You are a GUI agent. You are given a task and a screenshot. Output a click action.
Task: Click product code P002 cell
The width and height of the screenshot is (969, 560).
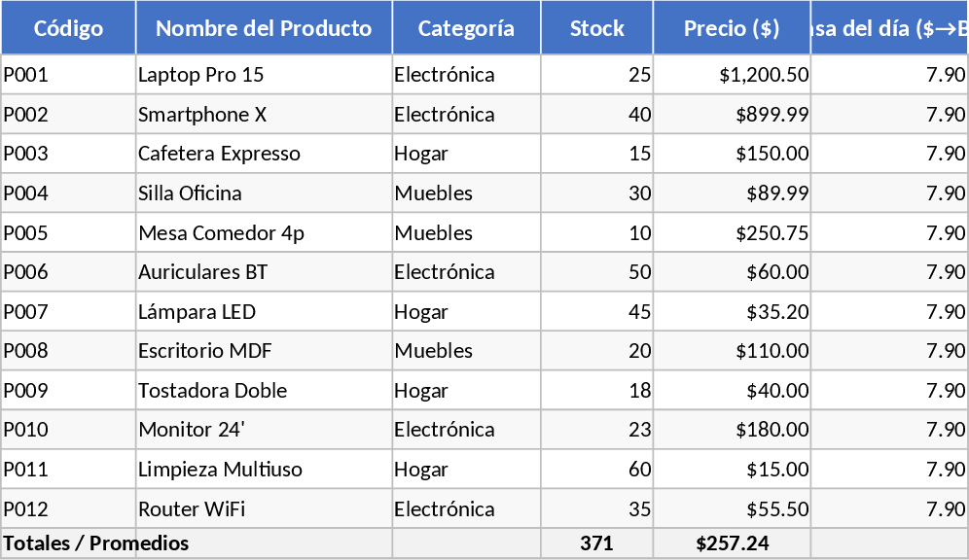tap(68, 115)
